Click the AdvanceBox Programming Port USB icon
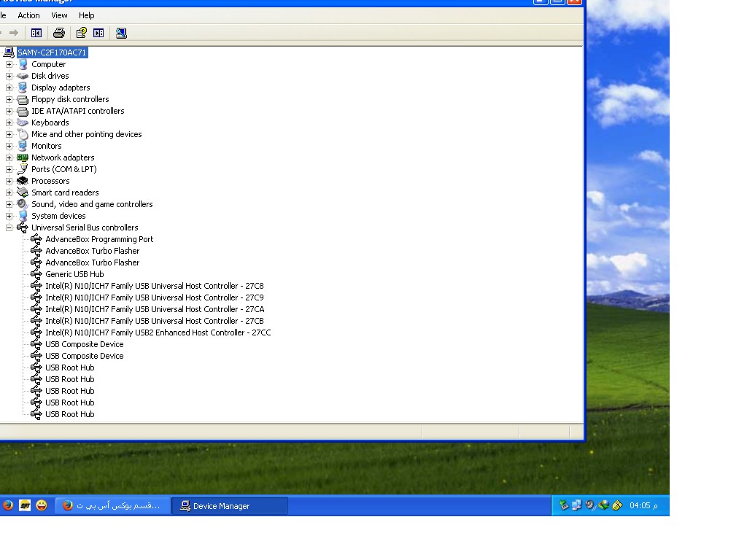747x560 pixels. [x=36, y=239]
